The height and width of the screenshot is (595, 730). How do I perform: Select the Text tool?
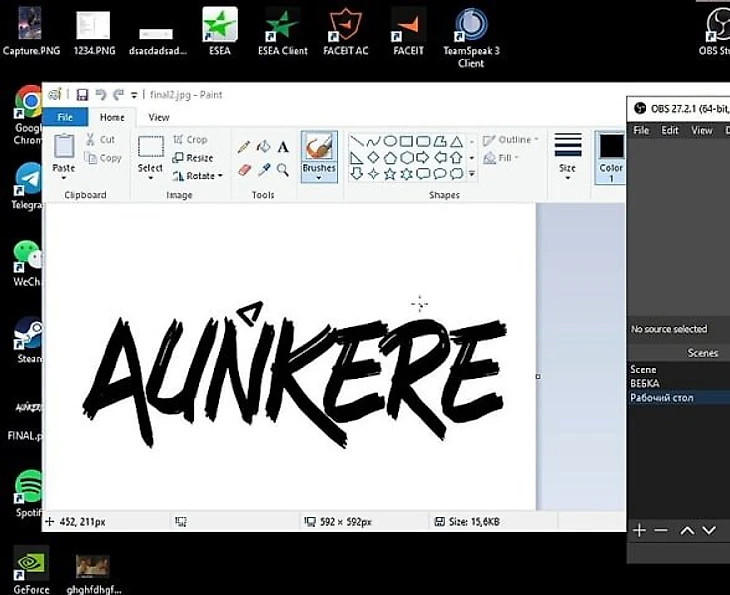click(283, 146)
